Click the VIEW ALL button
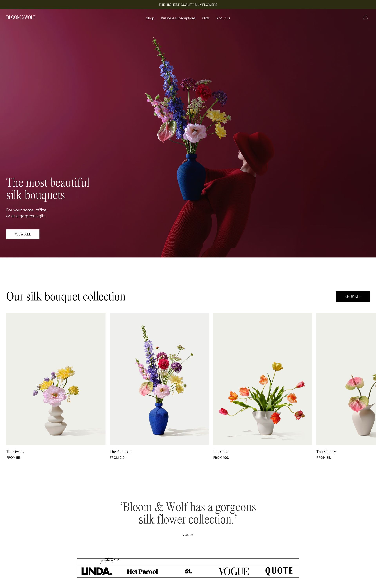Screen dimensions: 376x588 [x=23, y=234]
